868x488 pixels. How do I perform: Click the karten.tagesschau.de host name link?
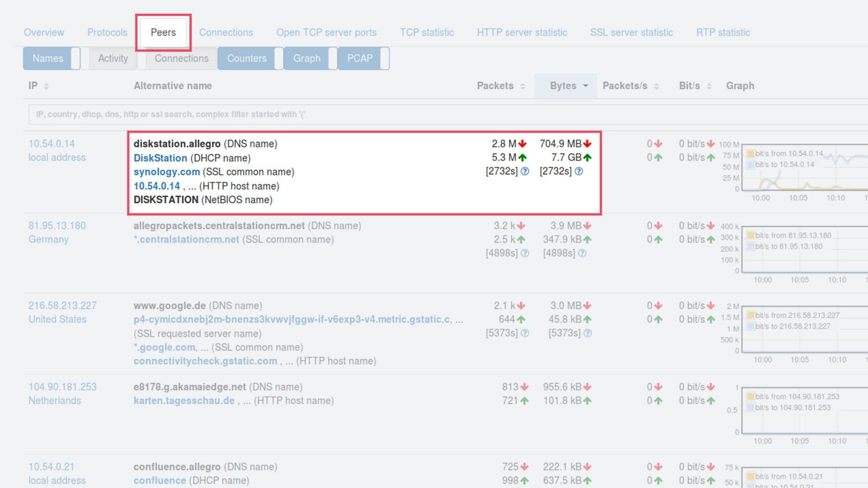click(x=184, y=401)
